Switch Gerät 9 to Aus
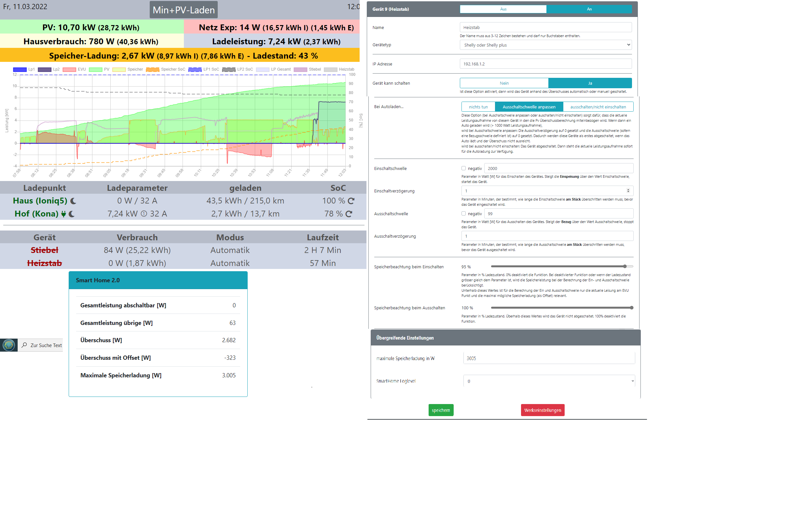 [x=503, y=9]
